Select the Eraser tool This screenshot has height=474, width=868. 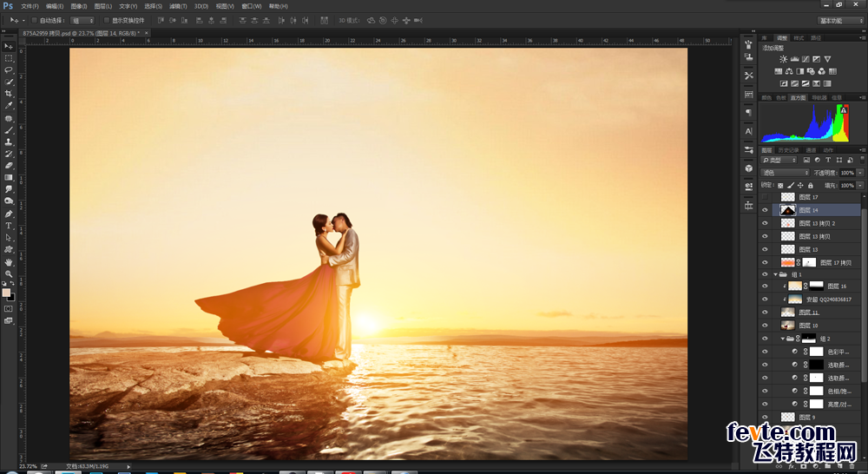[x=9, y=166]
